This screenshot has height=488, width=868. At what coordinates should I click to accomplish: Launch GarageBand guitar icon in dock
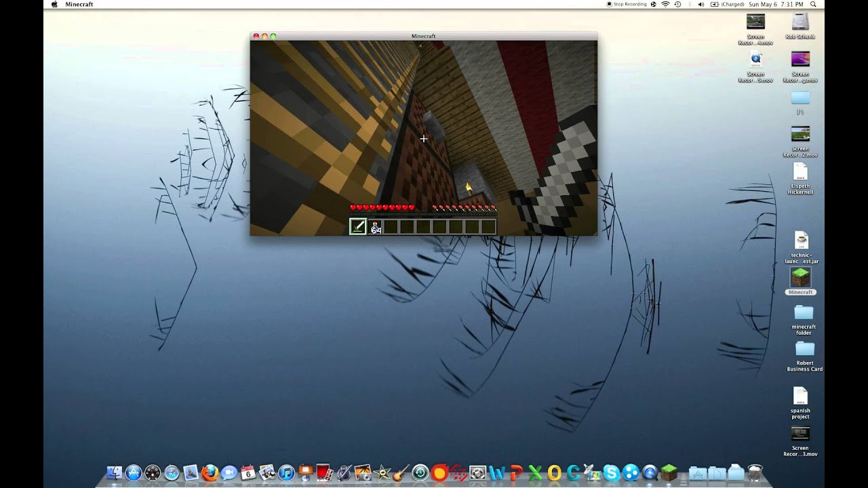401,472
